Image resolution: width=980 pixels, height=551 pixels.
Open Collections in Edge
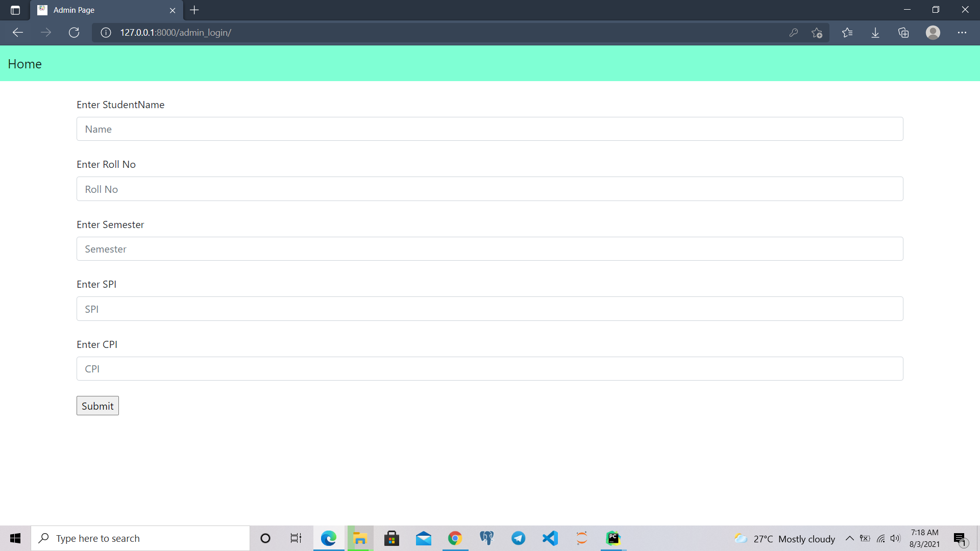[x=904, y=33]
